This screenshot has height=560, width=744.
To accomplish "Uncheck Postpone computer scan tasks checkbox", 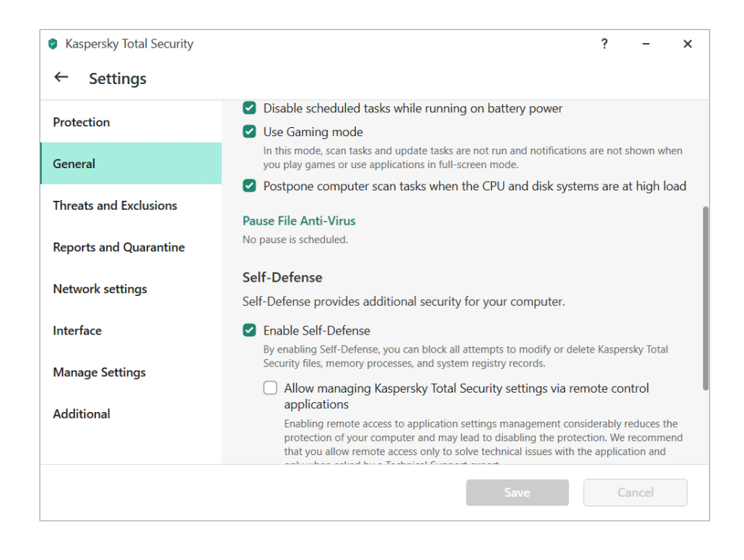I will click(250, 186).
